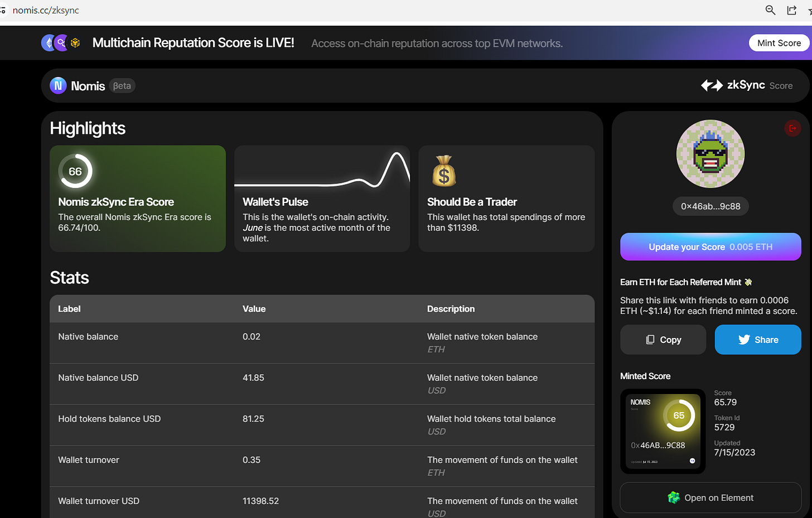
Task: Click the value 11398.52 in stats
Action: [260, 501]
